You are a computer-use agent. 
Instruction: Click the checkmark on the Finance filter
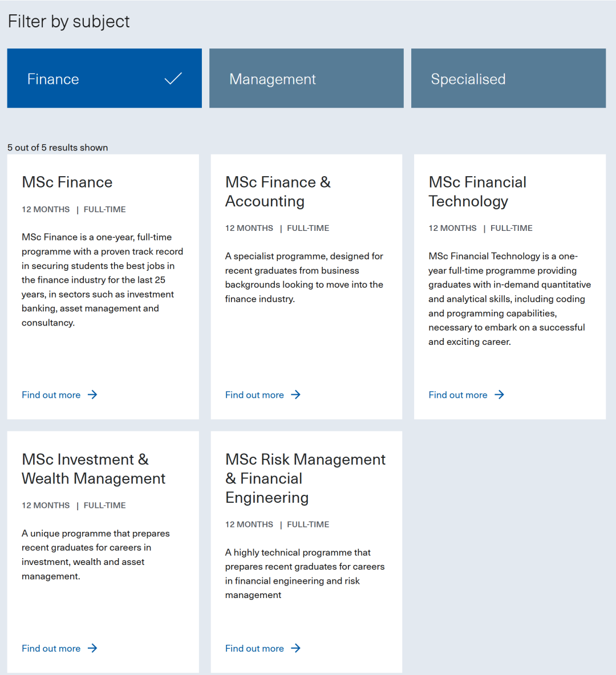(173, 79)
